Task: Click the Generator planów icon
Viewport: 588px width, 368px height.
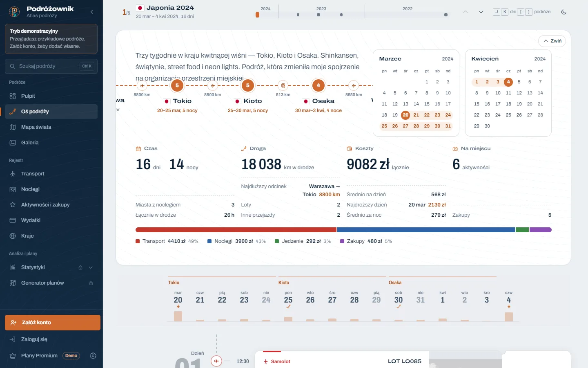Action: coord(13,283)
